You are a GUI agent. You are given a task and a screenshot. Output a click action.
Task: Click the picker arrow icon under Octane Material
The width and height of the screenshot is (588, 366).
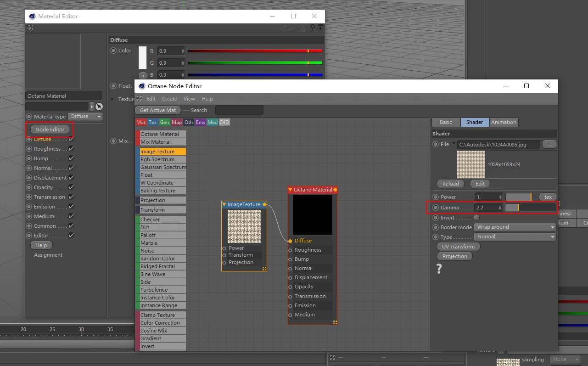pos(99,107)
